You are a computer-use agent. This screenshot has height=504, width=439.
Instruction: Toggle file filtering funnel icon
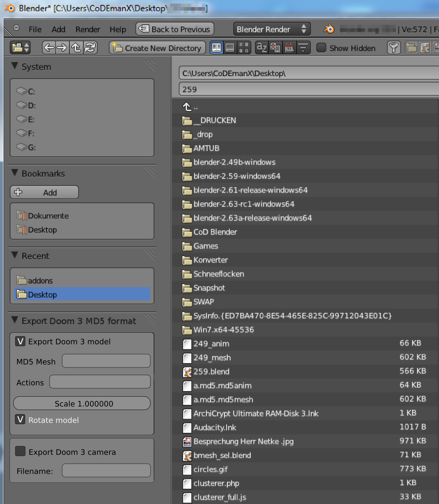point(394,47)
